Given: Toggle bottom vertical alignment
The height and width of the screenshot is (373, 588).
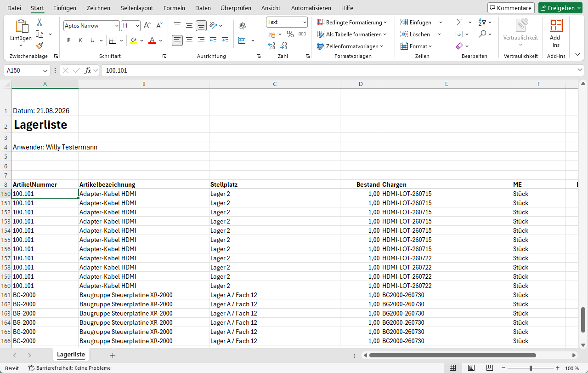Looking at the screenshot, I should click(201, 26).
